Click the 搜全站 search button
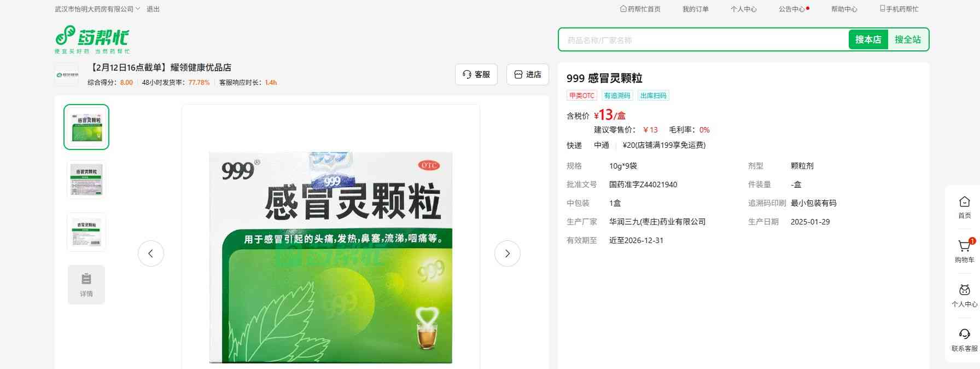The image size is (980, 369). (x=907, y=39)
